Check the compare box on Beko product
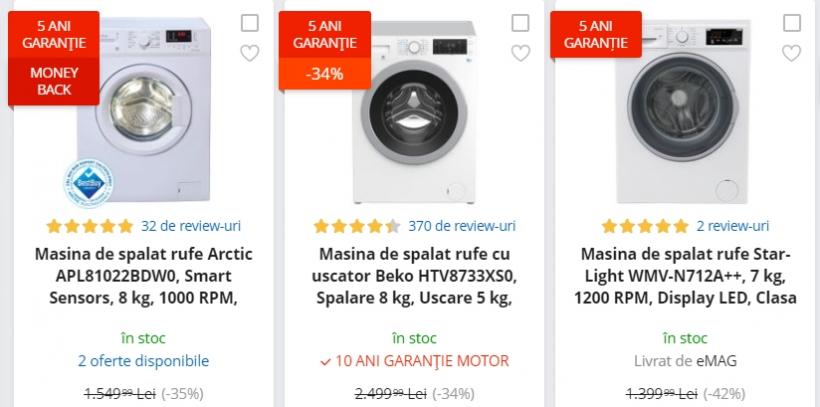Image resolution: width=820 pixels, height=407 pixels. [520, 23]
